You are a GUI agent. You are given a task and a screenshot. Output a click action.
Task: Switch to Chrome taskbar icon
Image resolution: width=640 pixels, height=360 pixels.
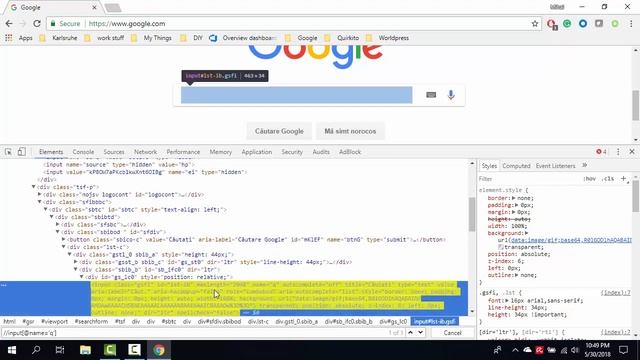pyautogui.click(x=159, y=350)
